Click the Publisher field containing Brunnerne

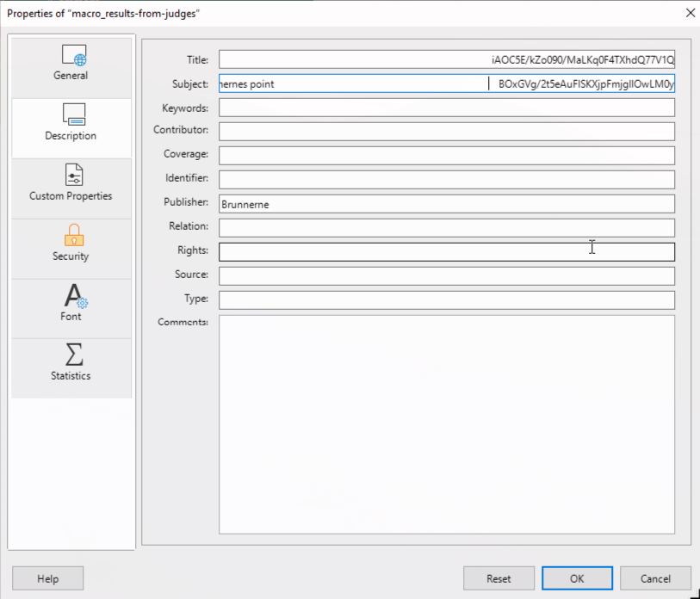click(446, 204)
